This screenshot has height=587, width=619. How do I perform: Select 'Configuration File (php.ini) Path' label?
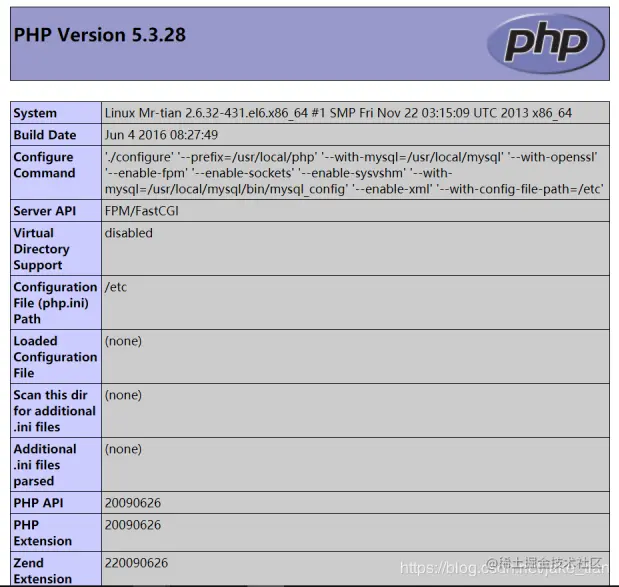pyautogui.click(x=55, y=303)
